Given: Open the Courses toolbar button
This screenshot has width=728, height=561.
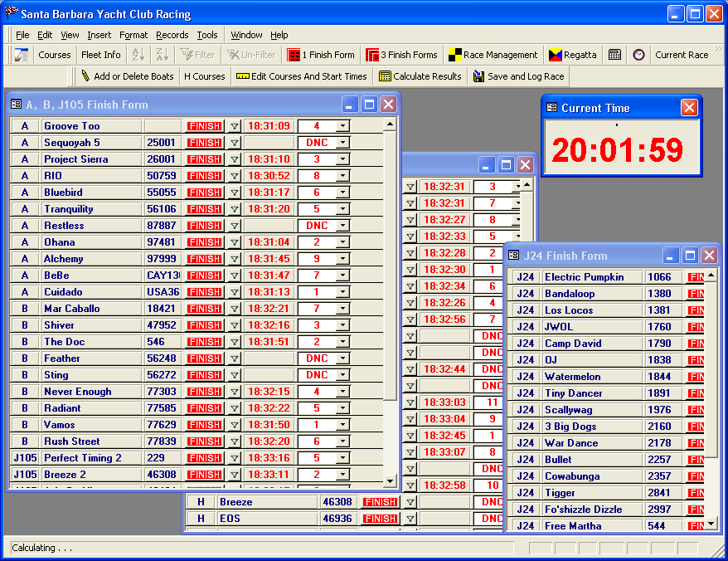Looking at the screenshot, I should [x=55, y=55].
